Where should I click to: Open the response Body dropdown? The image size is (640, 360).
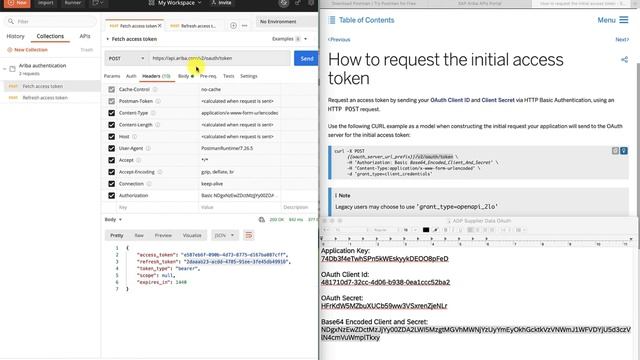tap(113, 220)
